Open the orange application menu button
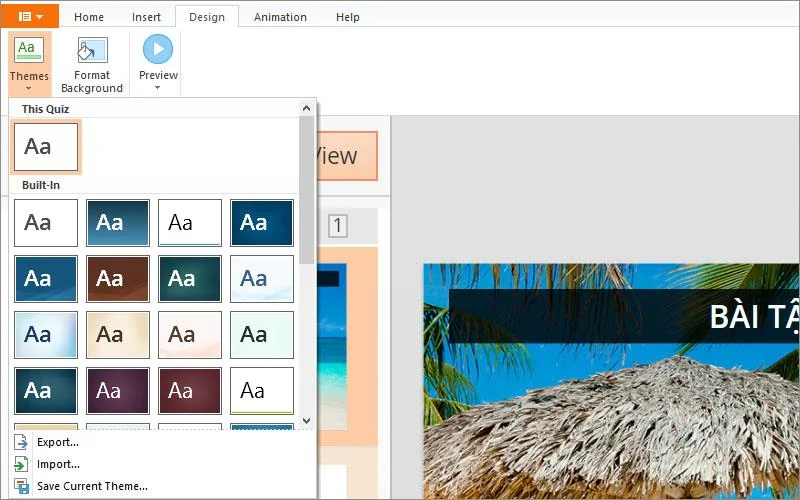This screenshot has width=800, height=500. pos(29,16)
